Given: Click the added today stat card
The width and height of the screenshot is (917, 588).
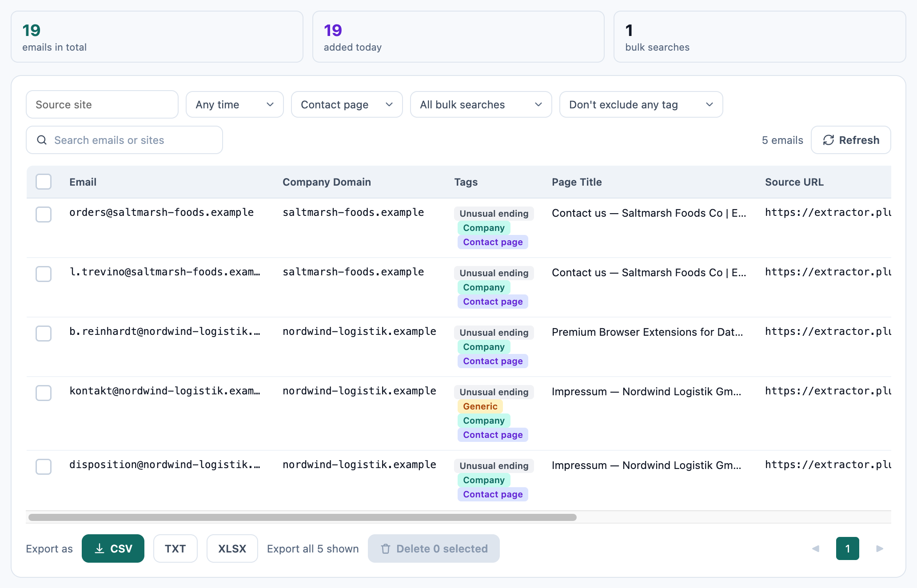Looking at the screenshot, I should (x=458, y=37).
